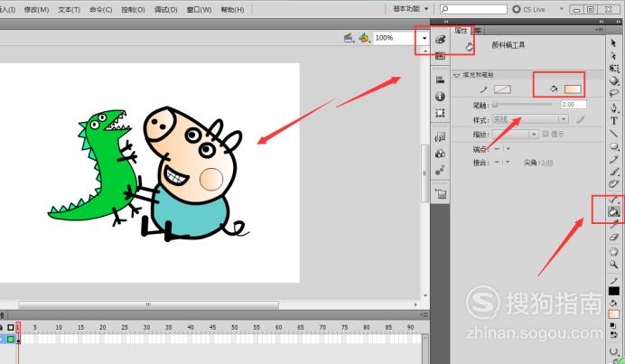Open the 基本功能 workspace dropdown
Screen dimensions: 625x364
(x=410, y=9)
